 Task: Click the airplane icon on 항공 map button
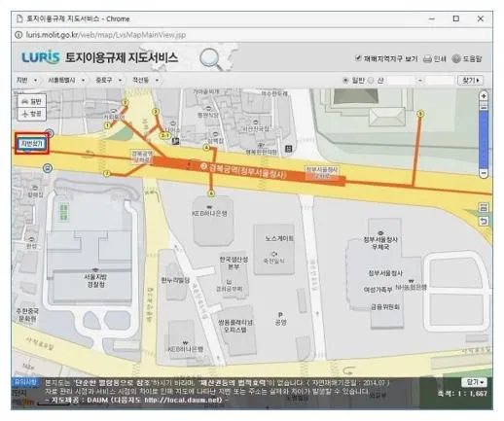click(x=25, y=114)
